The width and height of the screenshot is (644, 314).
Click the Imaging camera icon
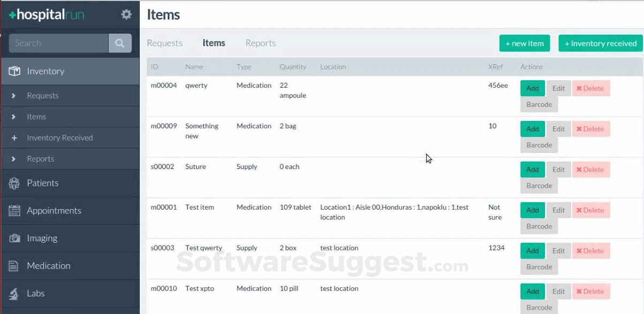coord(14,239)
